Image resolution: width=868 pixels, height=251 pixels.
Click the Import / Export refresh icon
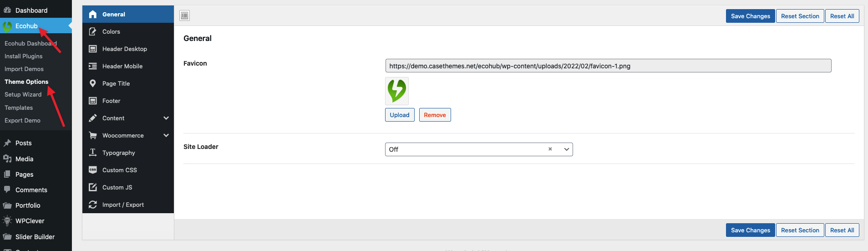click(x=93, y=205)
